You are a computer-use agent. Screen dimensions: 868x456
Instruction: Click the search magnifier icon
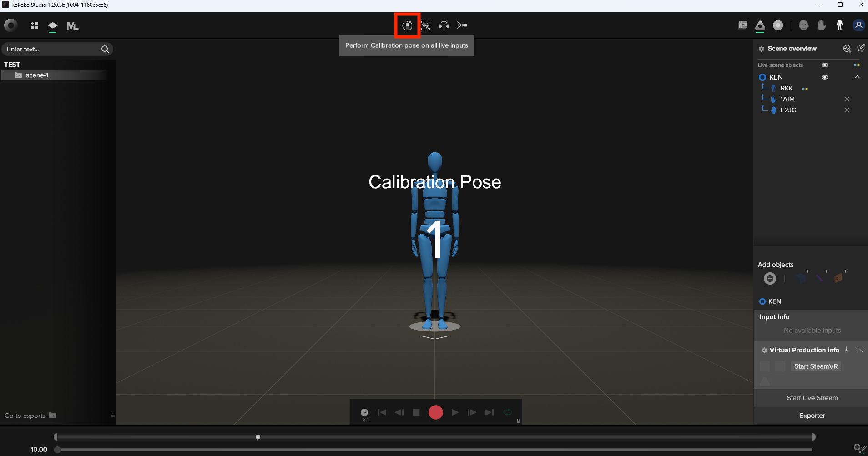[105, 49]
